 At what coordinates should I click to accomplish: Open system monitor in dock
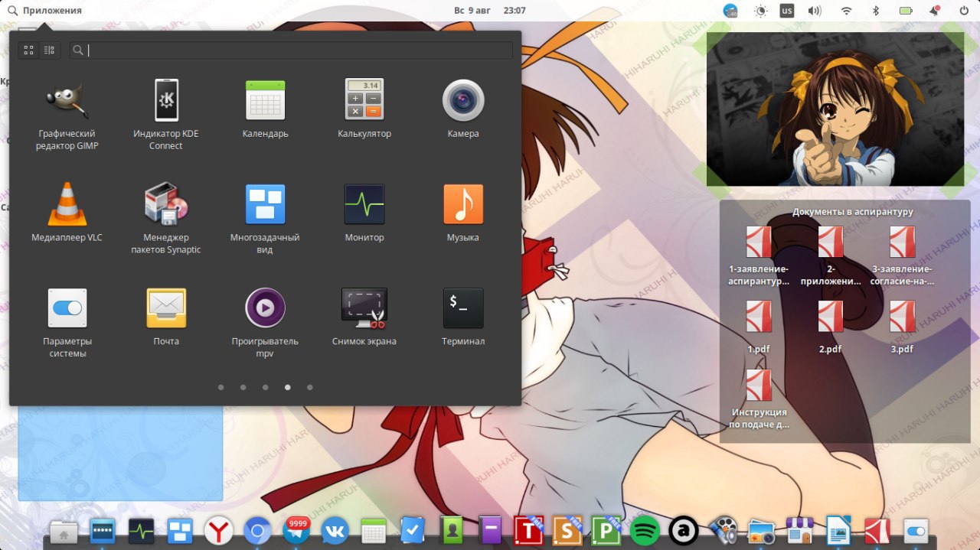coord(142,530)
